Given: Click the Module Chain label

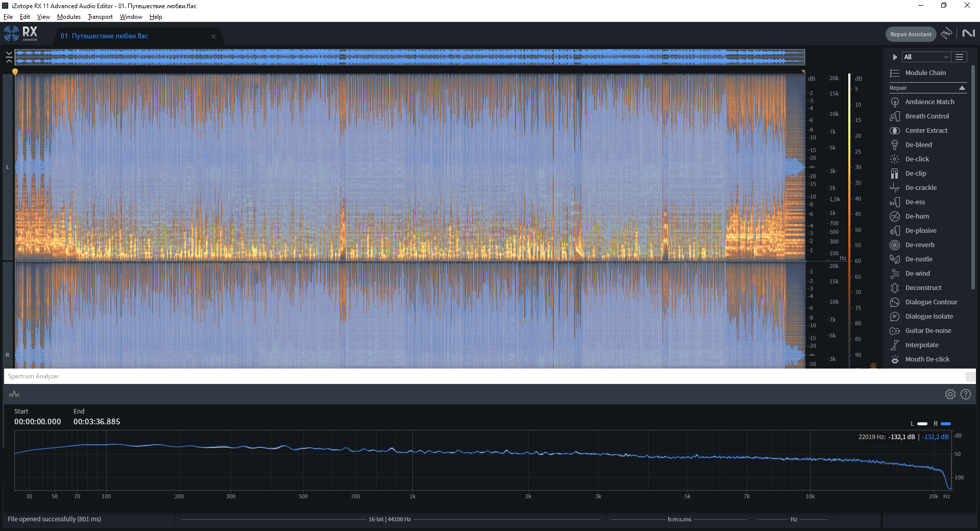Looking at the screenshot, I should [925, 73].
